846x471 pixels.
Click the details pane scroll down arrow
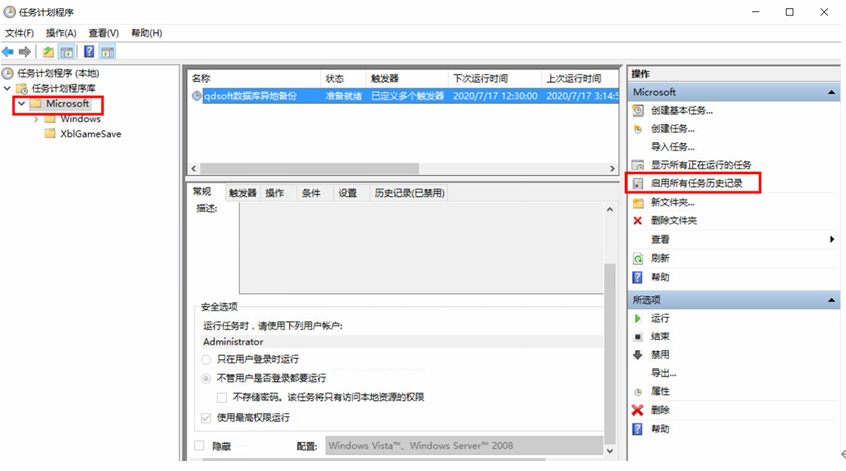click(610, 451)
